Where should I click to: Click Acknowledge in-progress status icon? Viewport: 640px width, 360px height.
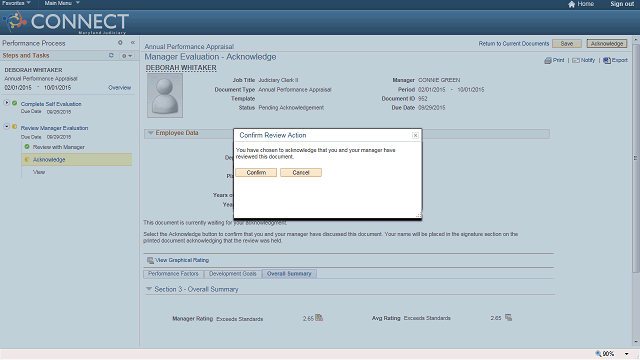pyautogui.click(x=27, y=159)
